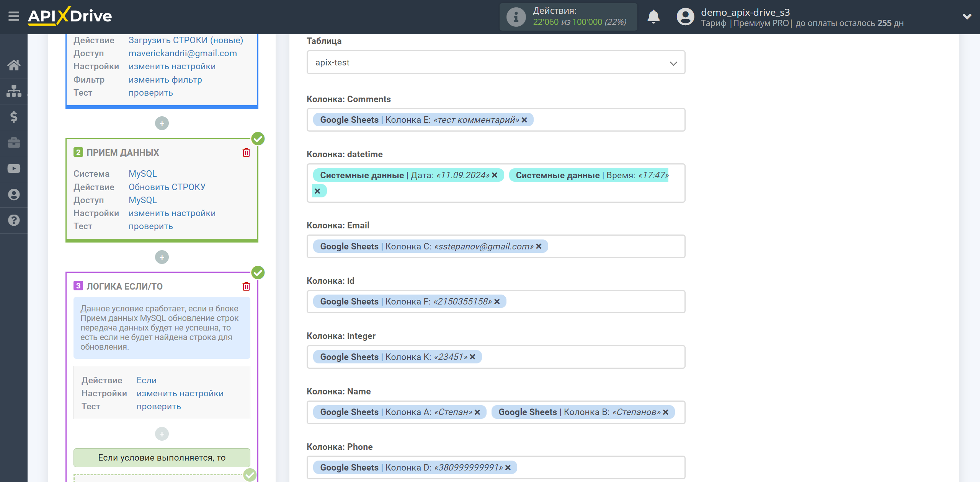Click the actions counter 22'060 из 100'000

click(x=580, y=22)
